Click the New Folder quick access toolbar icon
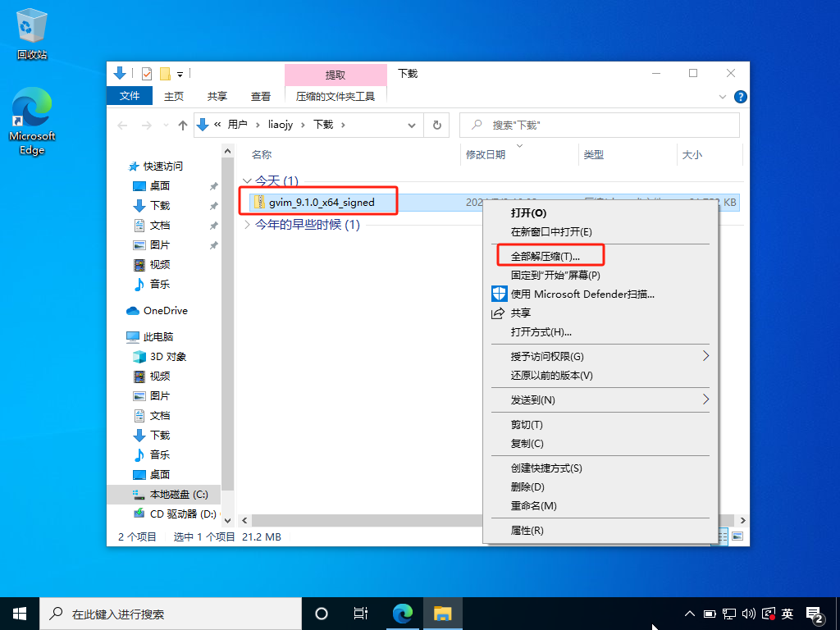 point(165,73)
